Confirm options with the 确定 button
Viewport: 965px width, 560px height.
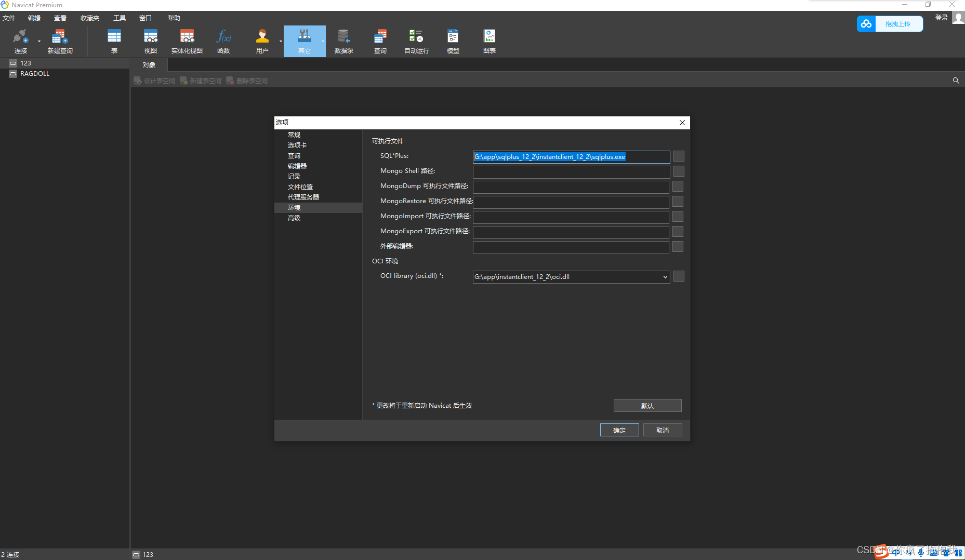[x=619, y=430]
